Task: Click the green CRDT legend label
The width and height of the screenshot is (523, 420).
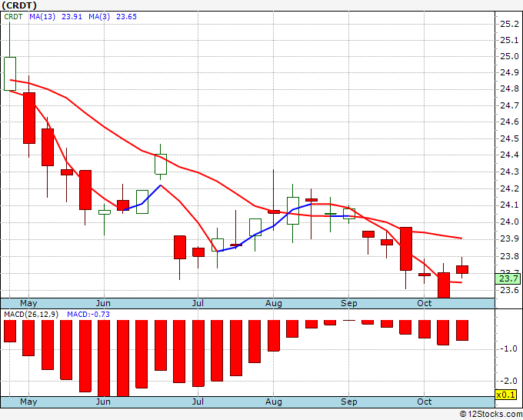Action: pos(13,17)
